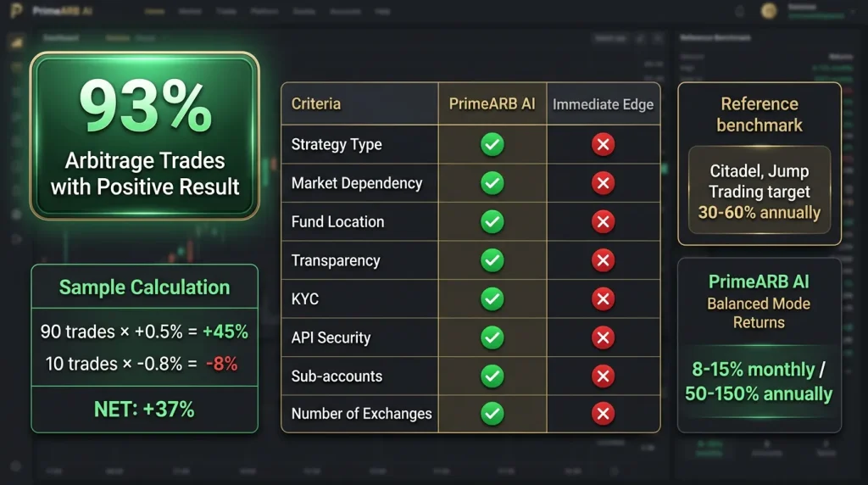
Task: Click the red cross for Fund Location
Action: (603, 222)
